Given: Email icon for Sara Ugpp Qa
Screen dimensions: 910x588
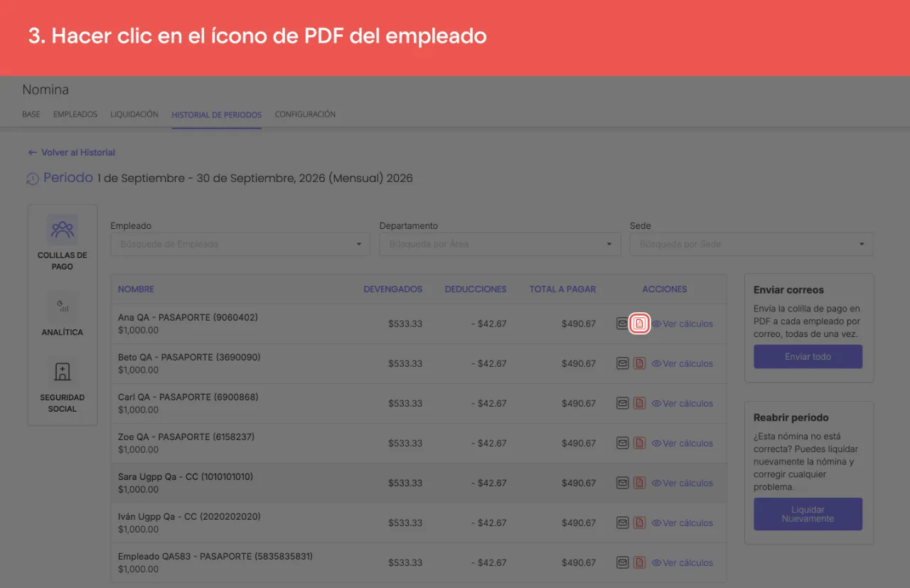Looking at the screenshot, I should coord(623,483).
